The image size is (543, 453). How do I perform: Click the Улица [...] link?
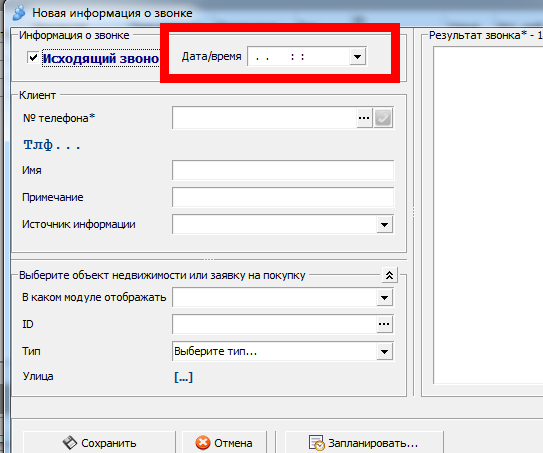[184, 377]
